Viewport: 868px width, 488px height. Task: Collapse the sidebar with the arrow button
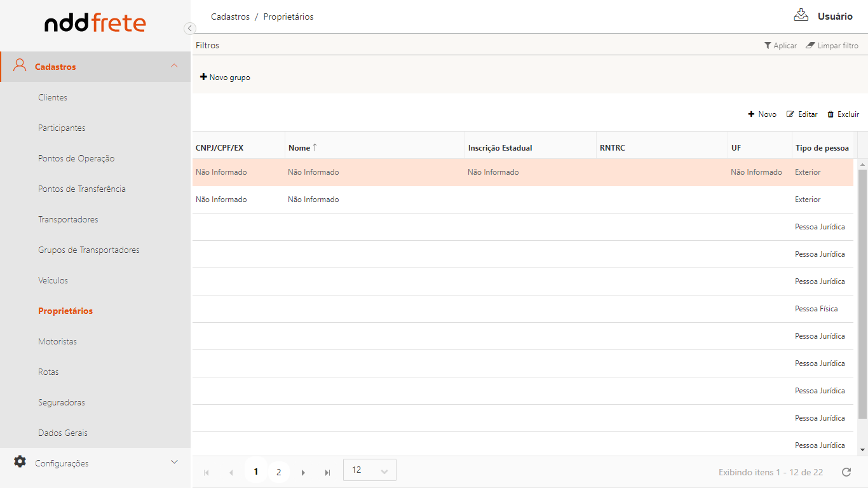click(189, 28)
